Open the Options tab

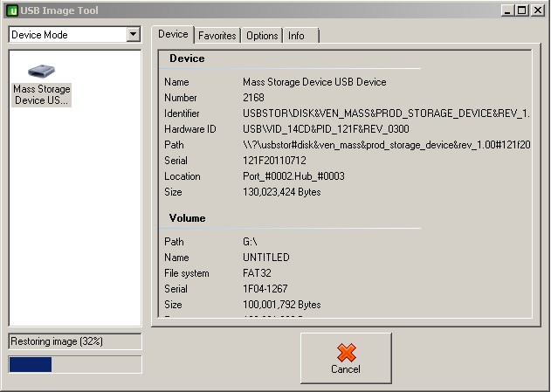tap(262, 36)
